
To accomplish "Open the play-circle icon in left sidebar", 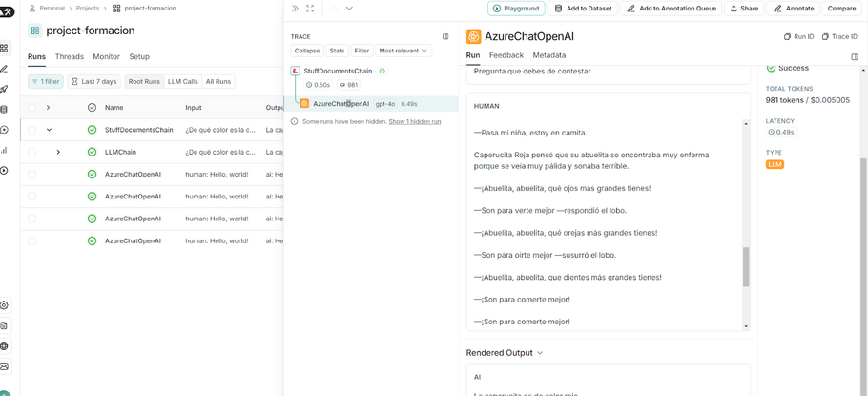I will click(x=5, y=171).
